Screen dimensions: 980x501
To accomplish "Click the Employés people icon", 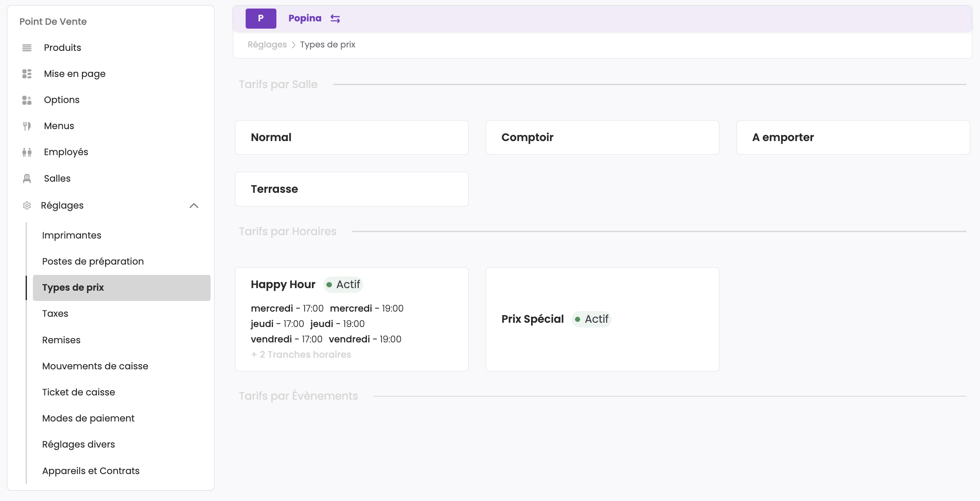I will pyautogui.click(x=27, y=152).
